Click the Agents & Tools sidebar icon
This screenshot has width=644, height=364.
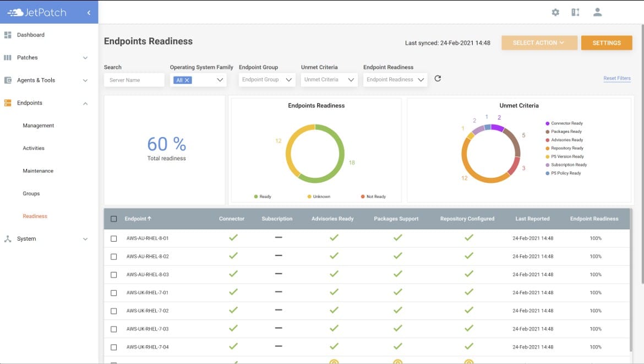[x=8, y=80]
